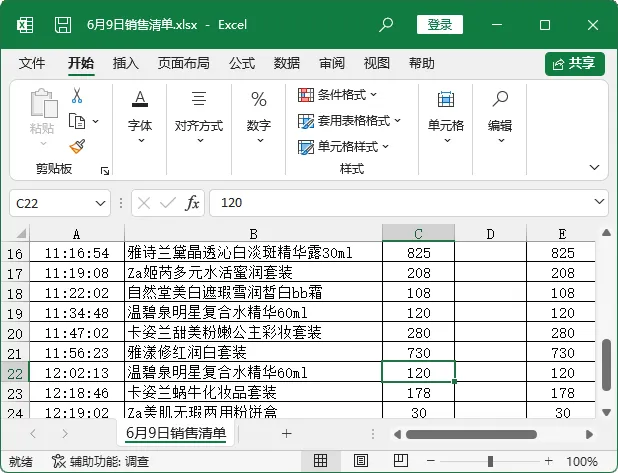Switch to the View (视图) tab
618x473 pixels.
point(377,63)
